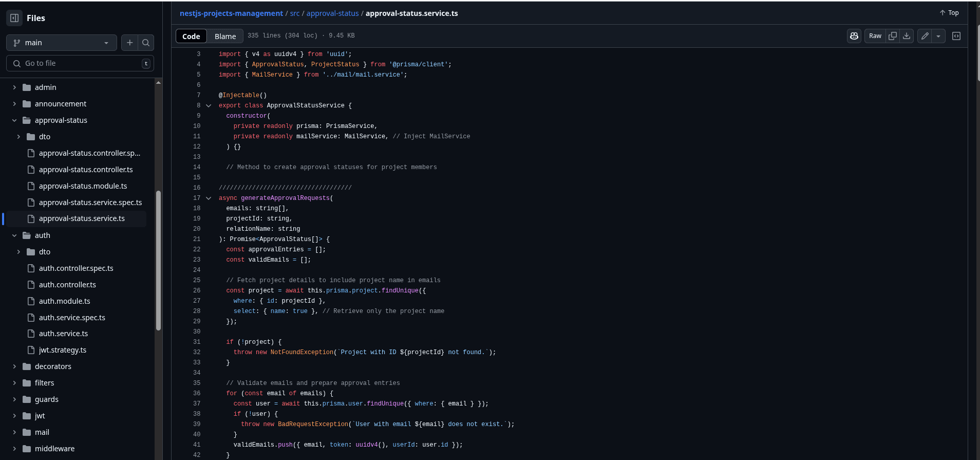
Task: Click the Raw button
Action: point(875,36)
